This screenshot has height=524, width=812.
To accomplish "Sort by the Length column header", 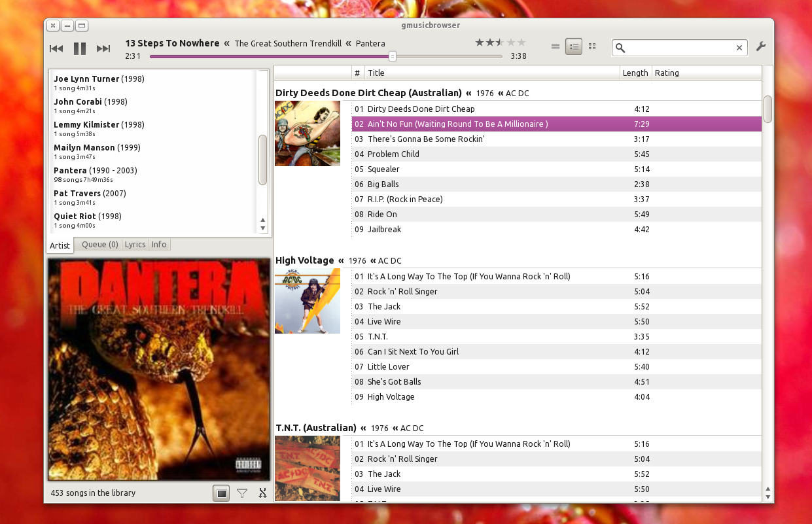I will click(x=636, y=73).
